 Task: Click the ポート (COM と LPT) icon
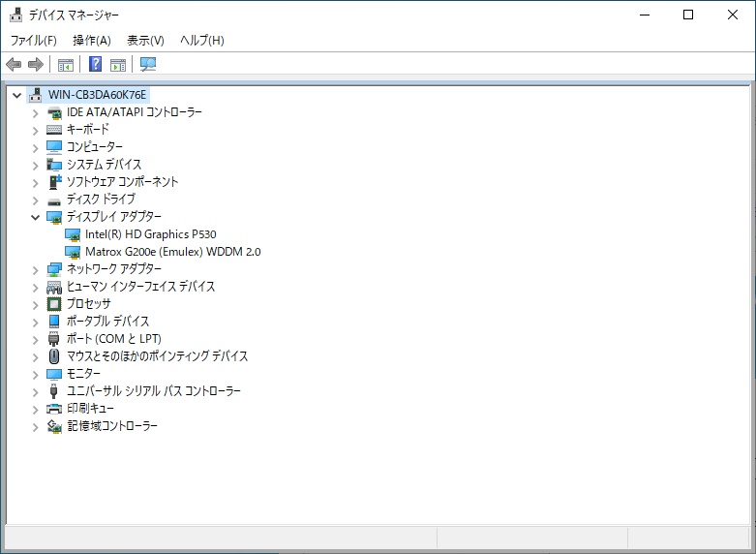pos(54,339)
